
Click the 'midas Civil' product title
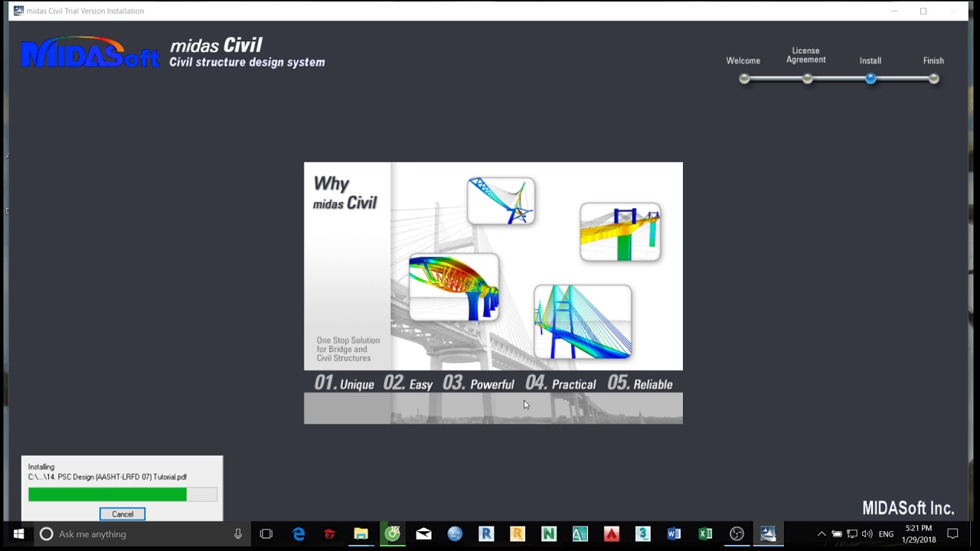coord(216,46)
